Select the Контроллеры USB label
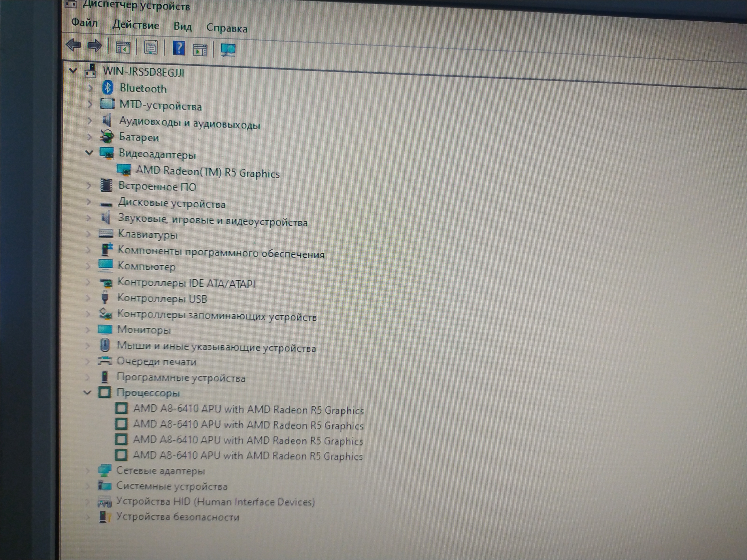The height and width of the screenshot is (560, 747). [162, 298]
